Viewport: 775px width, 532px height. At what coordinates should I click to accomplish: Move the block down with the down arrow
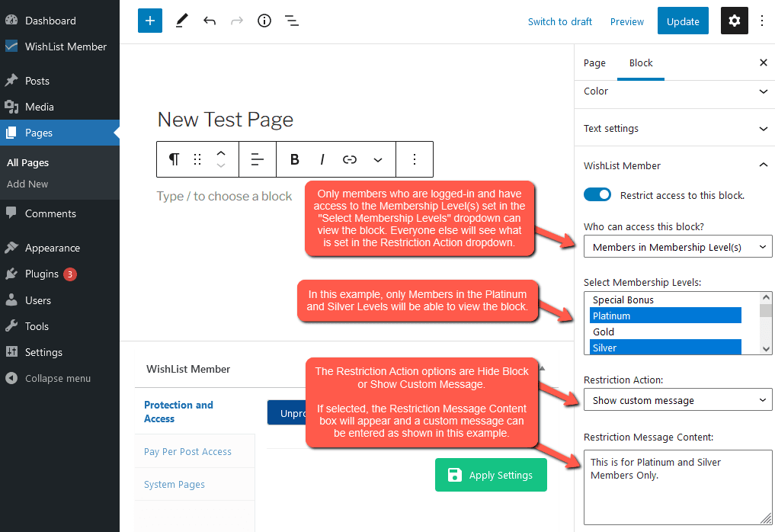click(x=221, y=165)
